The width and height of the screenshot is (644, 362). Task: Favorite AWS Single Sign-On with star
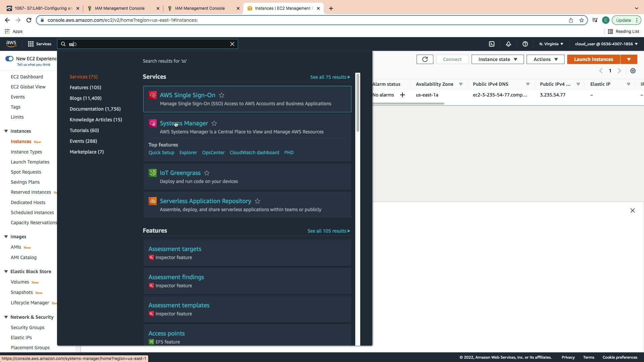(x=221, y=95)
